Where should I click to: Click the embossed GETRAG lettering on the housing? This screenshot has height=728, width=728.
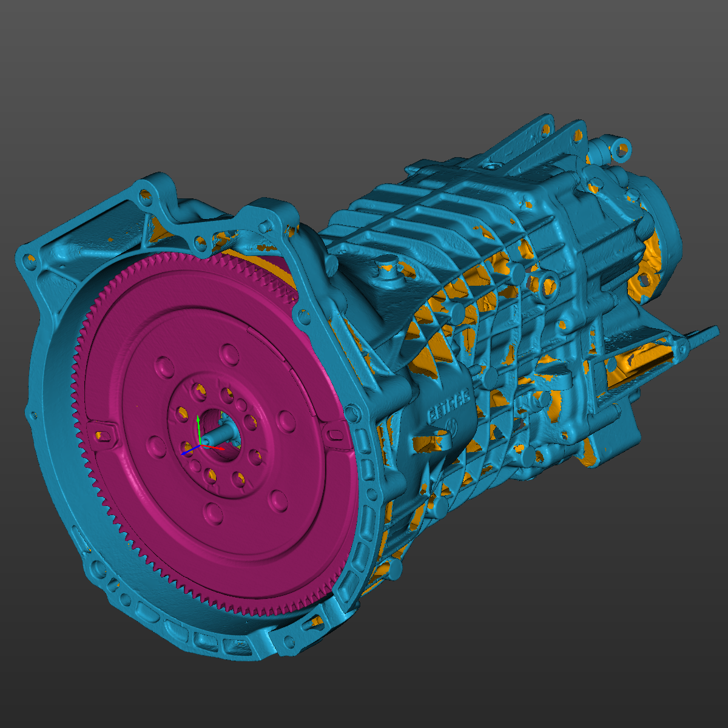click(x=450, y=407)
